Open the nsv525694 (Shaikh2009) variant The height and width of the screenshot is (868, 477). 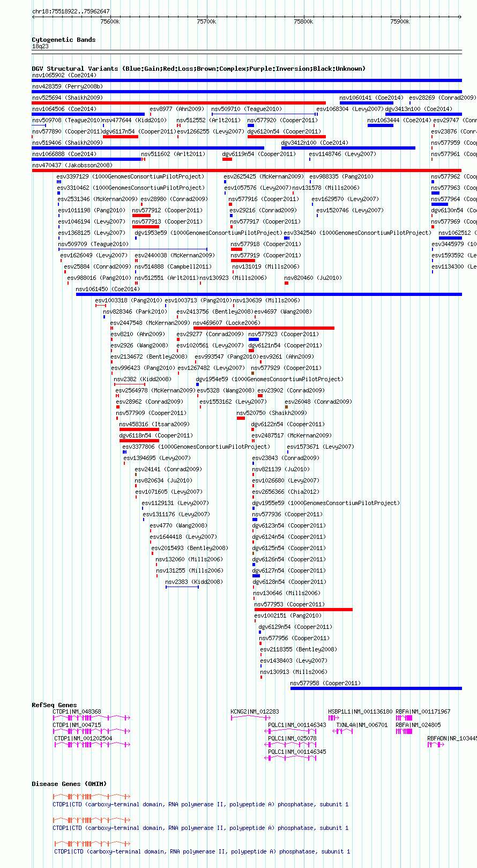click(x=67, y=98)
